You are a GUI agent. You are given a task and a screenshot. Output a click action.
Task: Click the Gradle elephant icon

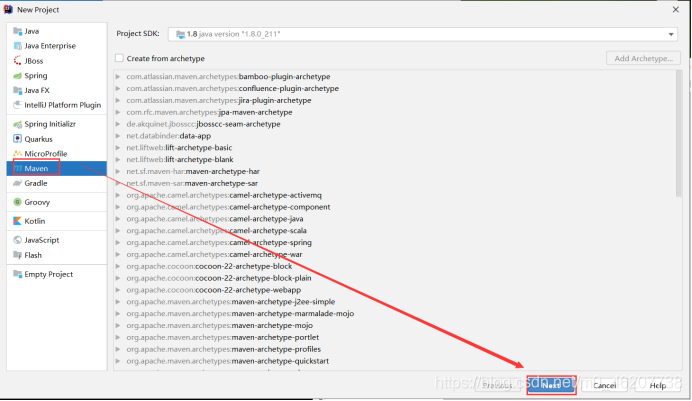pyautogui.click(x=18, y=183)
